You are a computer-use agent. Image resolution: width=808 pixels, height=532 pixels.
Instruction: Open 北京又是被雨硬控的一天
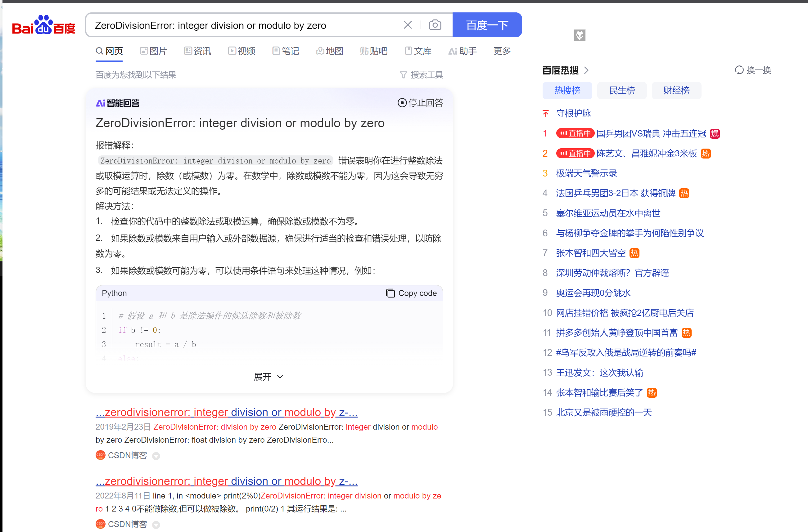coord(604,413)
